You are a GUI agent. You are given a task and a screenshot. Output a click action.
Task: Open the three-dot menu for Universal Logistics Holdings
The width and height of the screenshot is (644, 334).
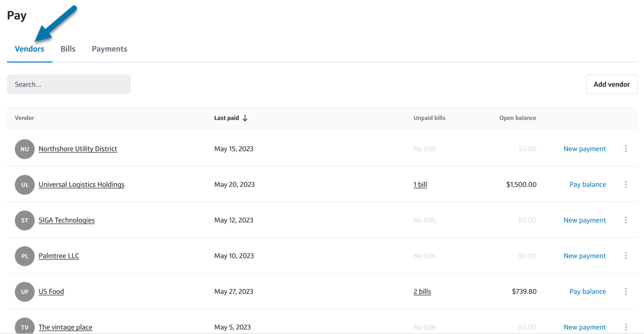626,184
